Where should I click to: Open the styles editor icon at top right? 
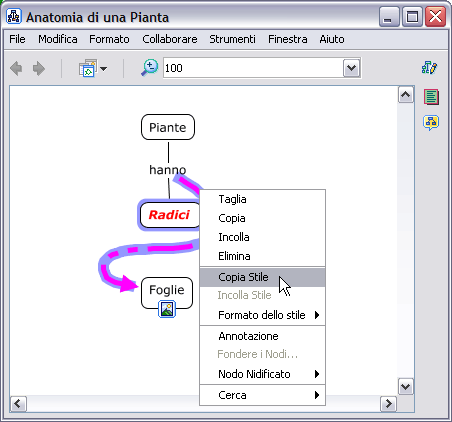429,68
